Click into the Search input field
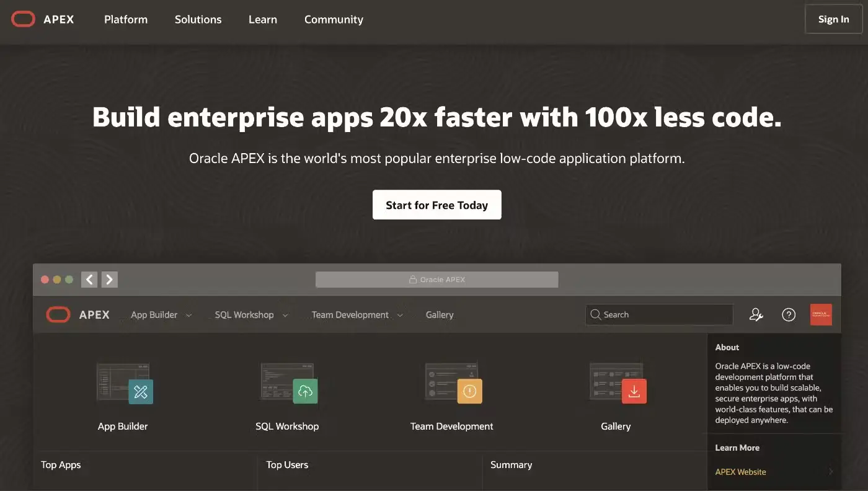 click(x=663, y=315)
